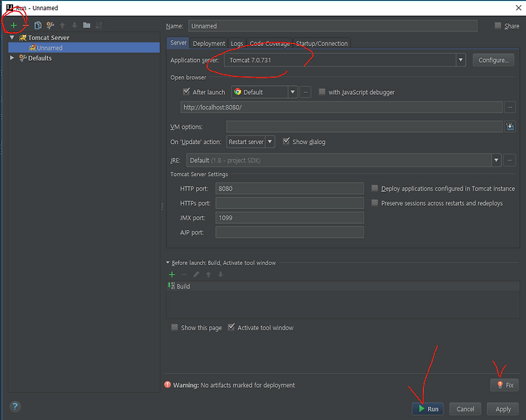Copy the selected configuration

(38, 25)
